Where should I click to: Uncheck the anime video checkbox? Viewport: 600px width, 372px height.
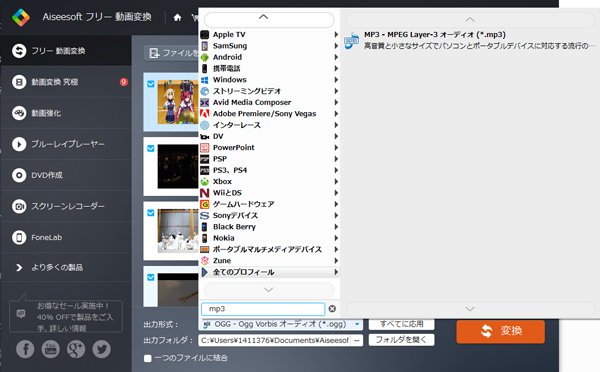coord(151,84)
